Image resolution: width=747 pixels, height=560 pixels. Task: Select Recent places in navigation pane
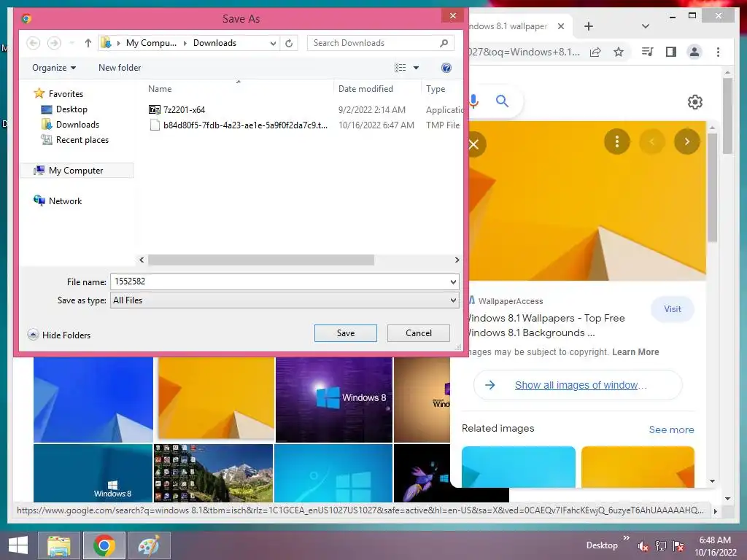75,139
